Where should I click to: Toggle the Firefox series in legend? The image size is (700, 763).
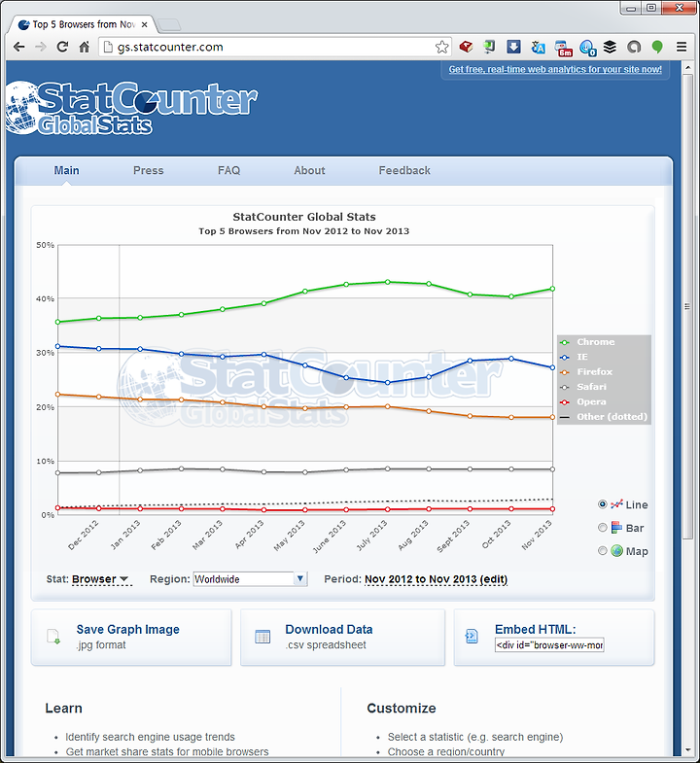coord(586,371)
